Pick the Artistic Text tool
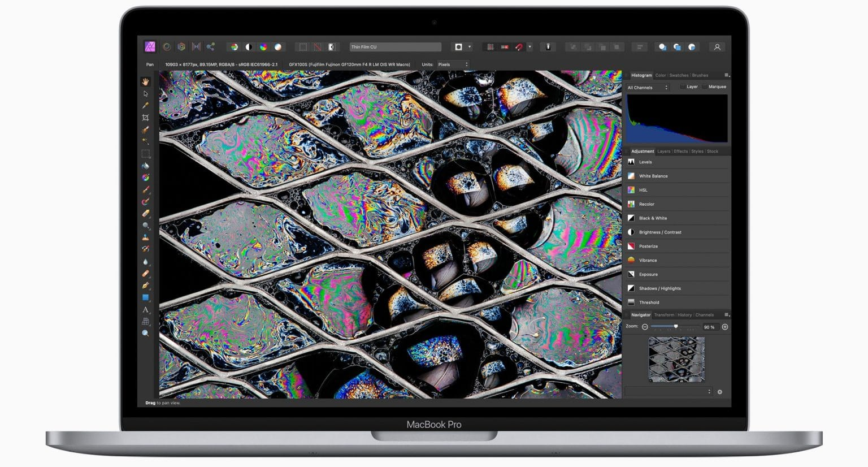Screen dimensions: 868x467 click(145, 310)
